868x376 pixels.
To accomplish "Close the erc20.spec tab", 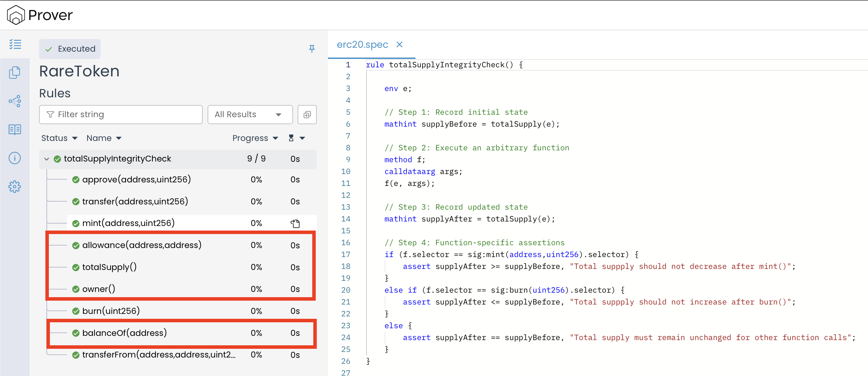I will pos(399,45).
